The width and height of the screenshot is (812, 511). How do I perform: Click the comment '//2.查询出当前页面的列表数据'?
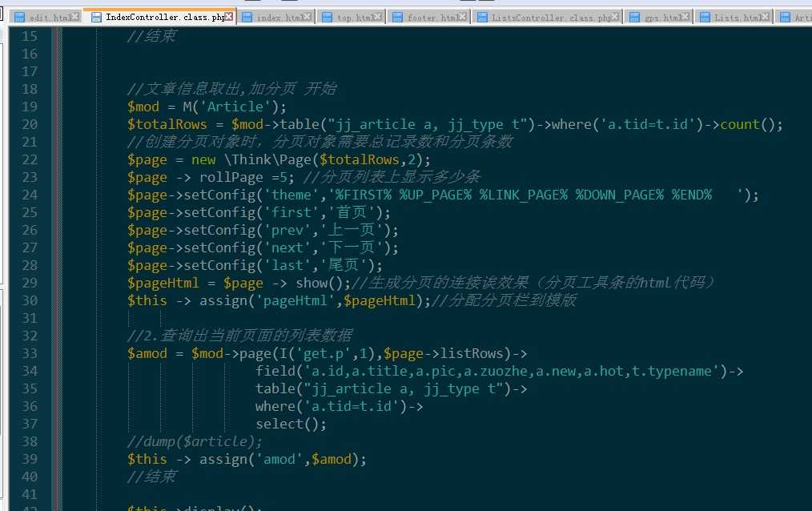pos(239,336)
